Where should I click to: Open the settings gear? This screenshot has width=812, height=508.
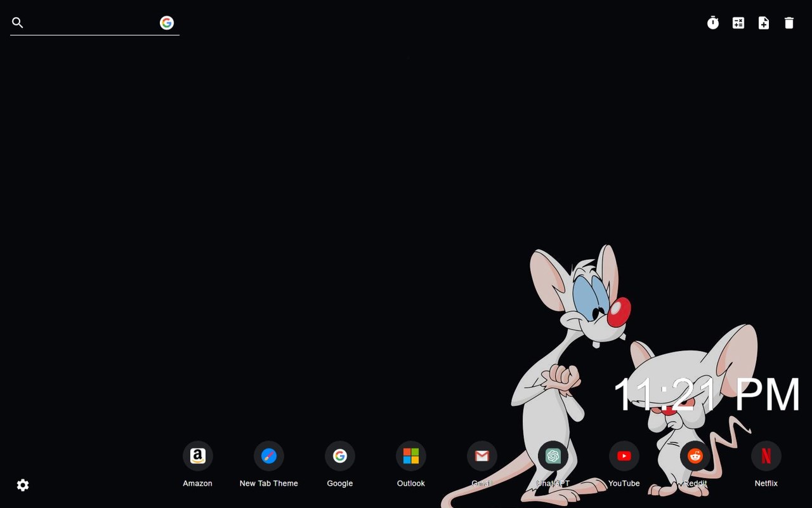pos(23,485)
